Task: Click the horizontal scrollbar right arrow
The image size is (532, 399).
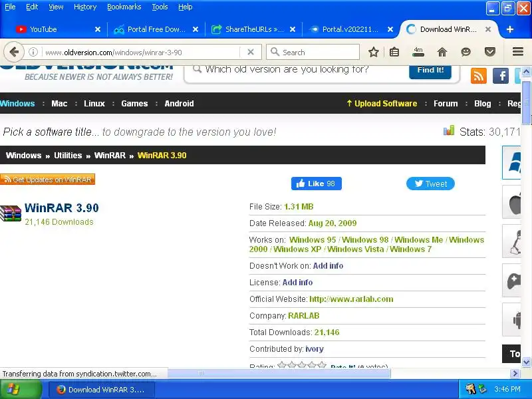Action: [x=515, y=373]
